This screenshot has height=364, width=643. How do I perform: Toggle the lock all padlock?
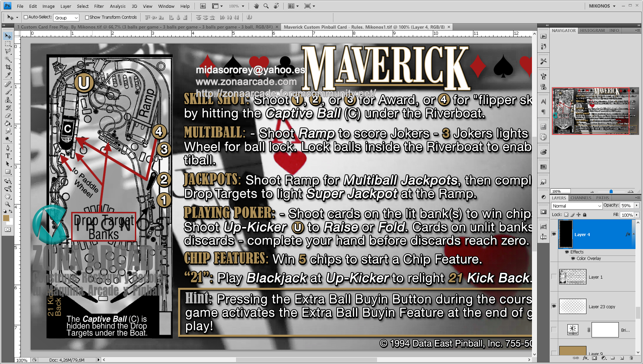pos(585,215)
